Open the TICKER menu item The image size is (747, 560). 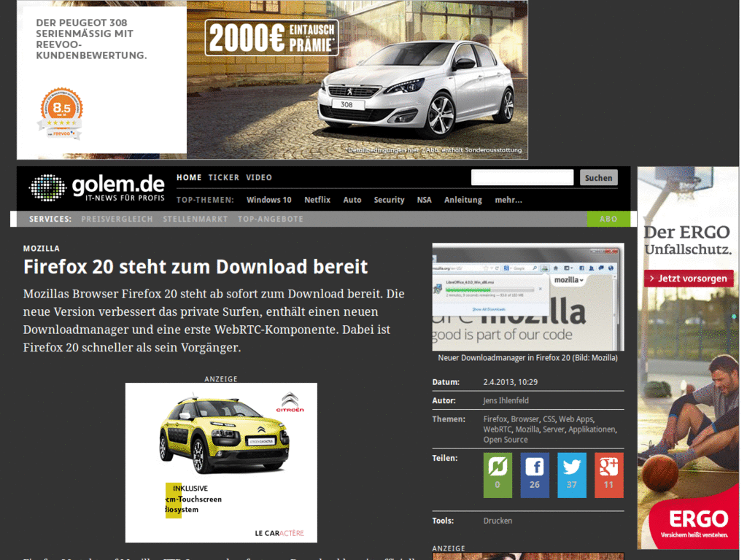[223, 178]
